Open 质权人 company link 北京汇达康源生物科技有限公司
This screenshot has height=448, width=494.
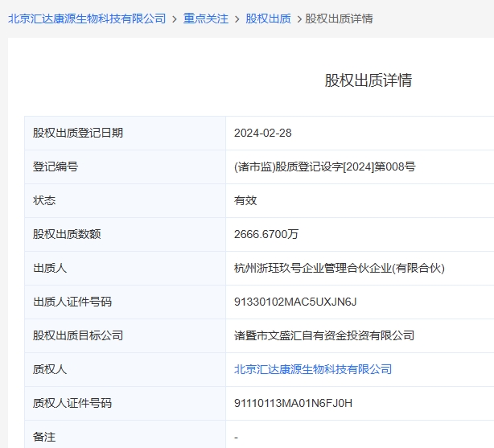(x=313, y=369)
